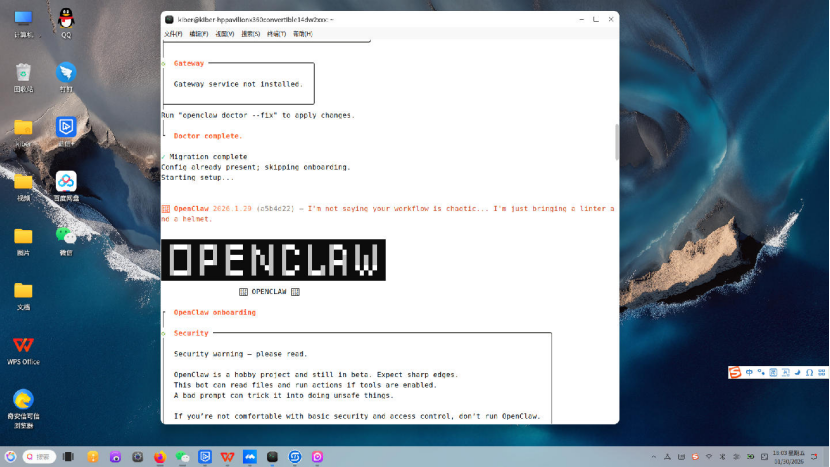Switch to WPS in the taskbar
This screenshot has width=830, height=467.
[227, 456]
